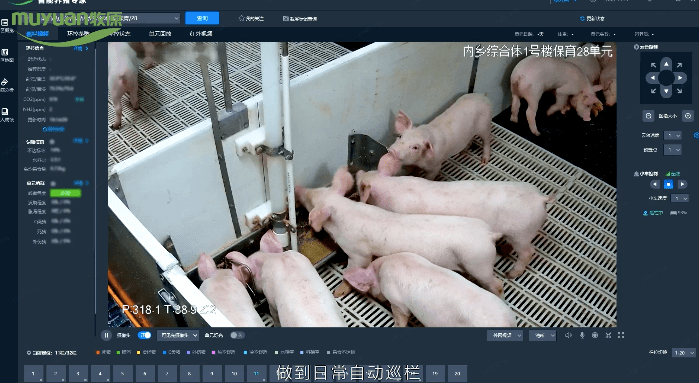Click the grey link right of blue person link
Viewport: 699px width, 383px height.
(x=678, y=213)
